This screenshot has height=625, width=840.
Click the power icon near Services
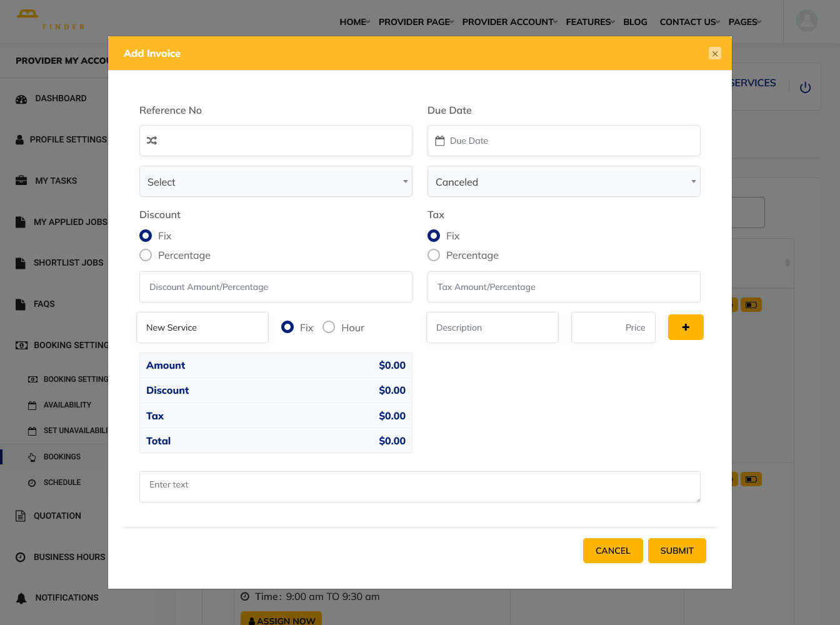point(805,87)
